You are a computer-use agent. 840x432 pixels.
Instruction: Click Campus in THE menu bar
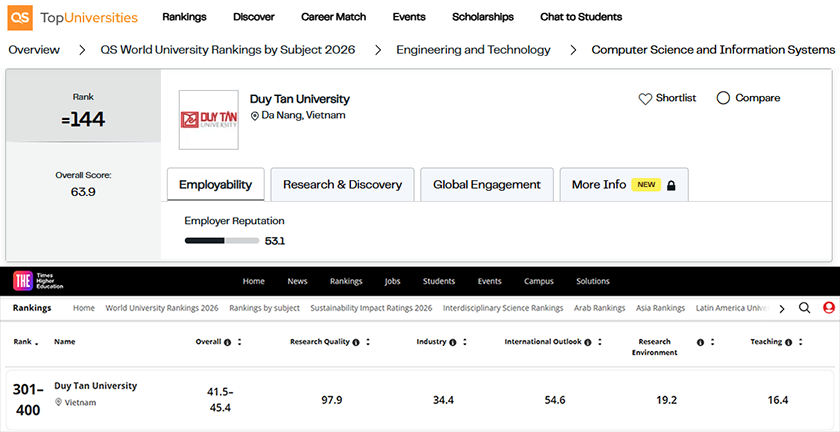(x=538, y=281)
